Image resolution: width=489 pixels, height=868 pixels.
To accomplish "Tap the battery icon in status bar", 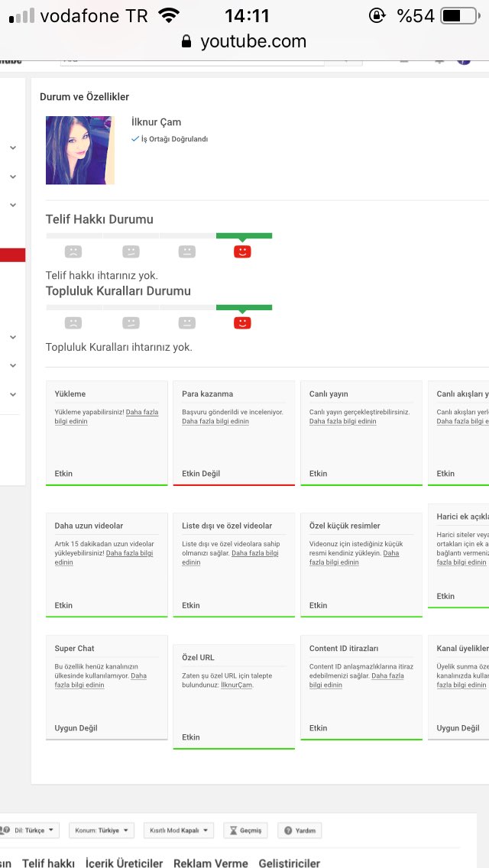I will 460,15.
